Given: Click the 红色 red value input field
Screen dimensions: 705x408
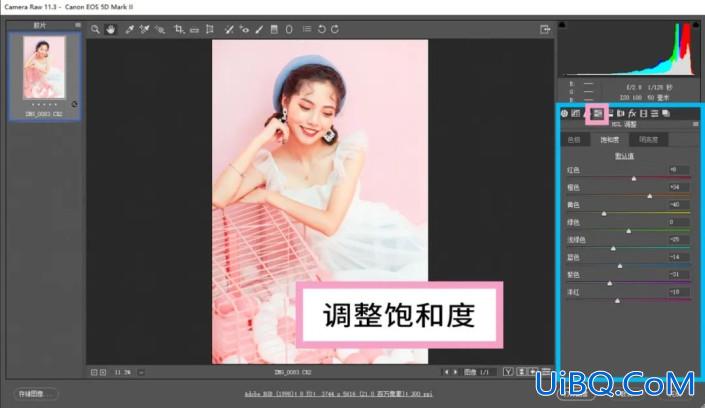Looking at the screenshot, I should [x=678, y=170].
